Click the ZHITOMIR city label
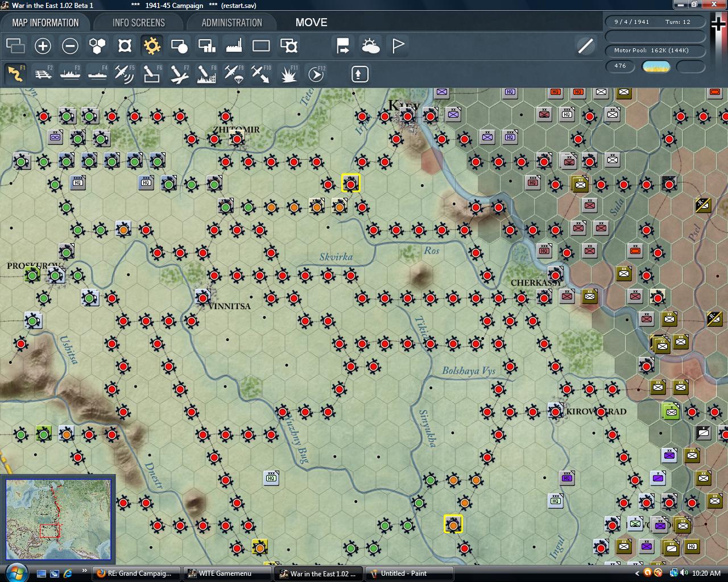The height and width of the screenshot is (582, 728). tap(237, 130)
